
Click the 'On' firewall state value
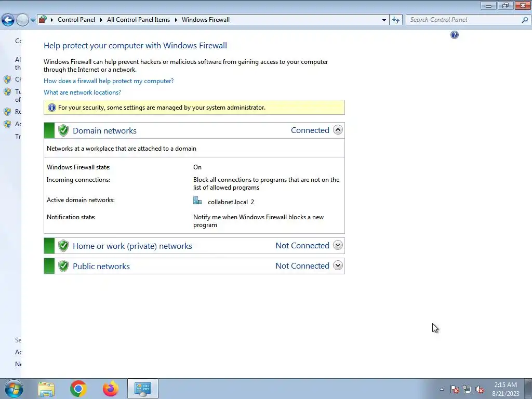[x=197, y=167]
